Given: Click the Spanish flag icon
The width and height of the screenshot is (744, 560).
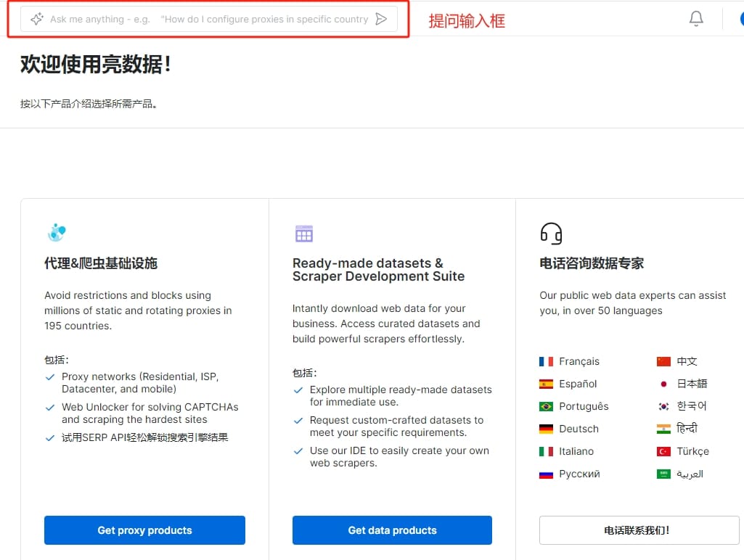Looking at the screenshot, I should pos(546,384).
